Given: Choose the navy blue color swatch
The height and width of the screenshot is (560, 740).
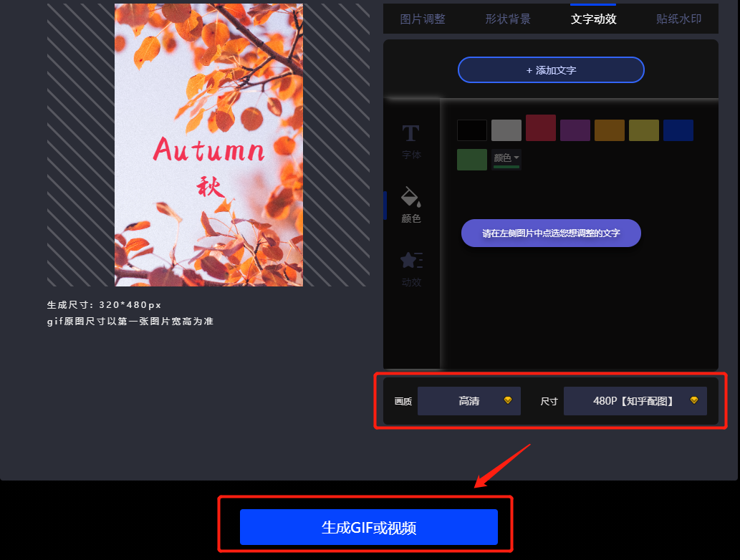Looking at the screenshot, I should (678, 130).
